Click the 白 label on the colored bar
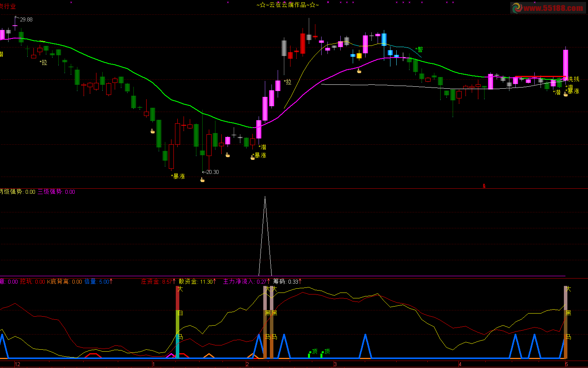 point(180,313)
